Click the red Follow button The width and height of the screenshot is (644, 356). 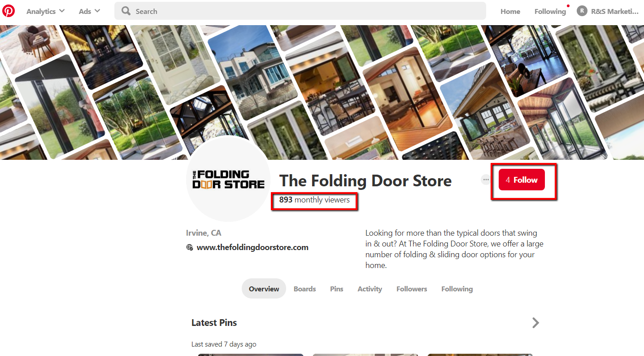(522, 180)
